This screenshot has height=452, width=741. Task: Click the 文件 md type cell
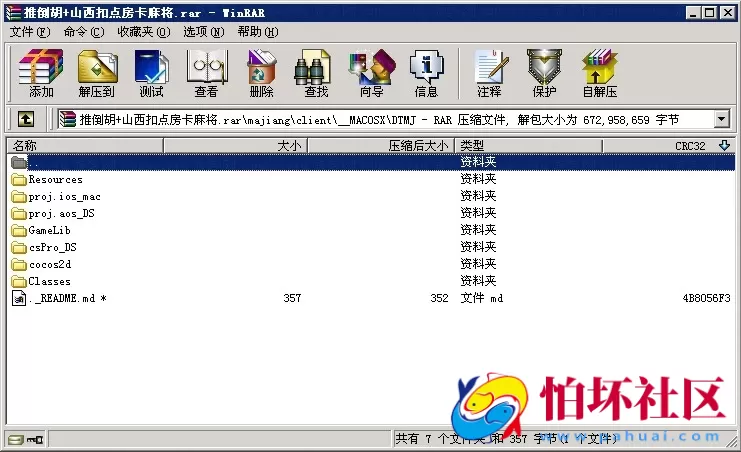482,298
